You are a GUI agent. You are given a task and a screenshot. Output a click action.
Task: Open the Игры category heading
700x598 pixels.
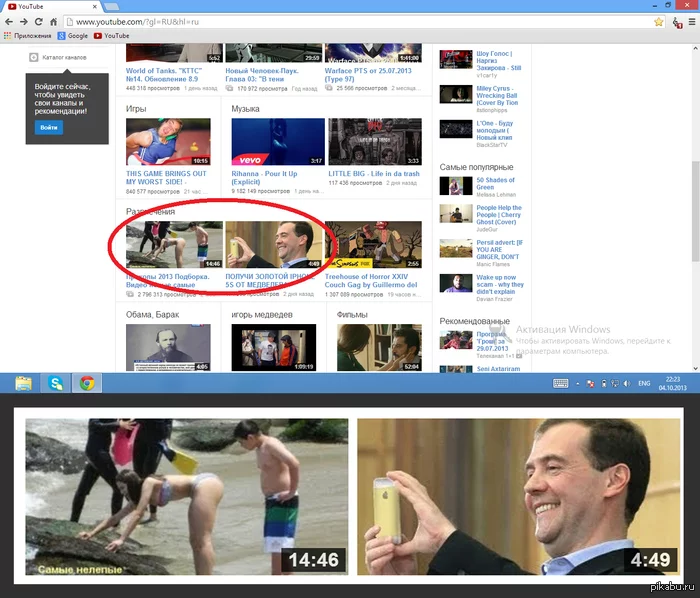(136, 109)
